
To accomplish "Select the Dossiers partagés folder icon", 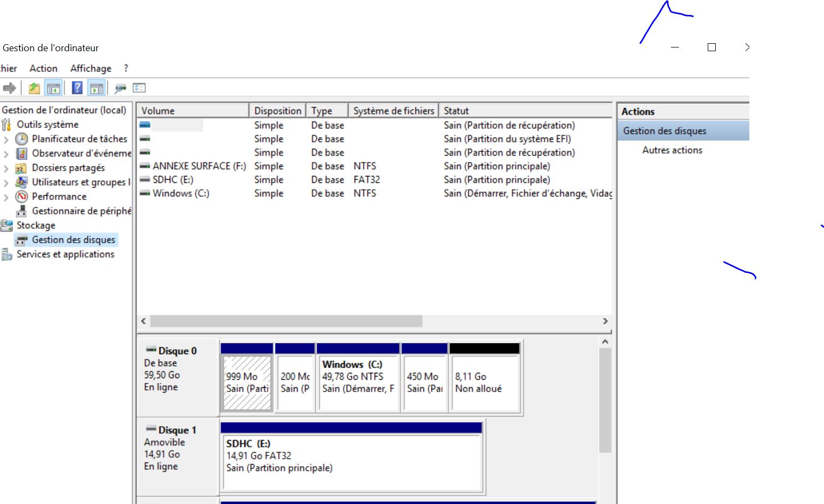I will point(21,168).
